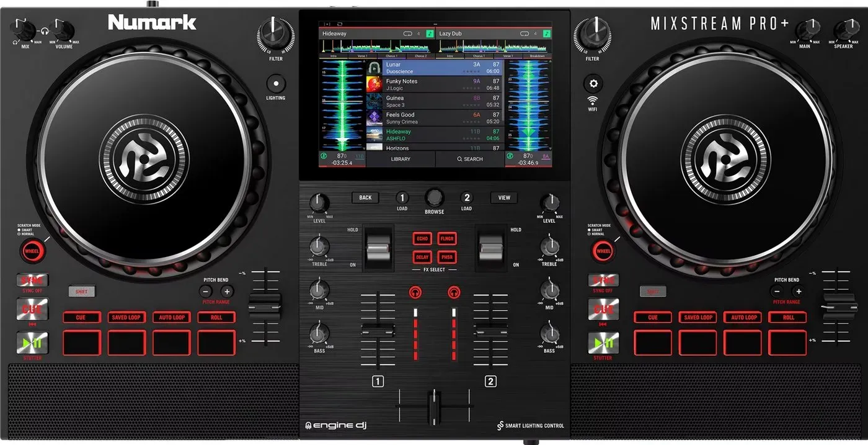This screenshot has width=868, height=445.
Task: Select Feels Good track row
Action: [435, 118]
